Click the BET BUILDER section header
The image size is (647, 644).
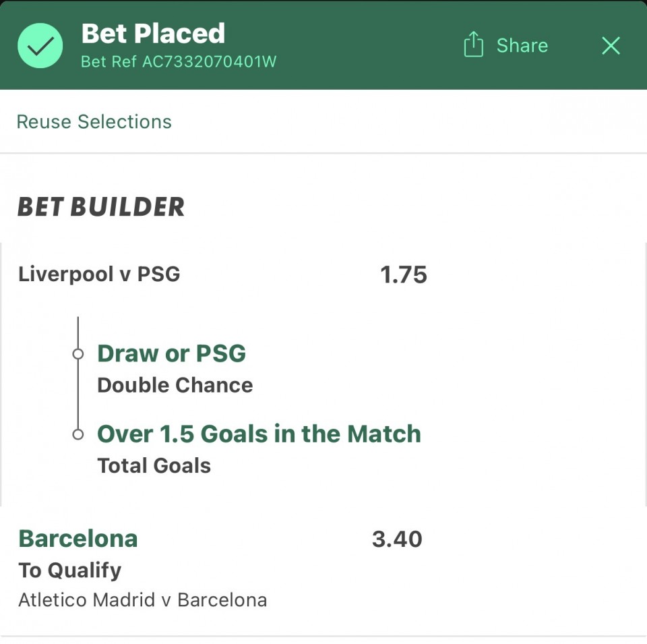[100, 207]
